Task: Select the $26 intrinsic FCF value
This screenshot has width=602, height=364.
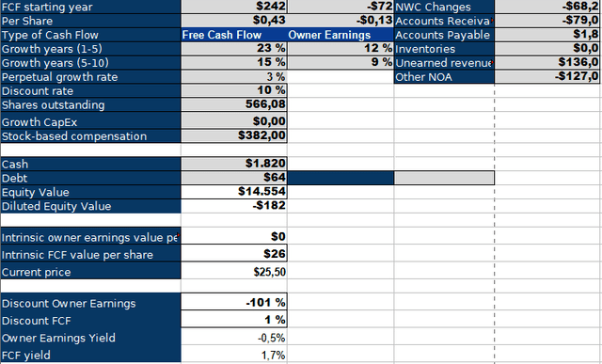Action: [x=234, y=254]
